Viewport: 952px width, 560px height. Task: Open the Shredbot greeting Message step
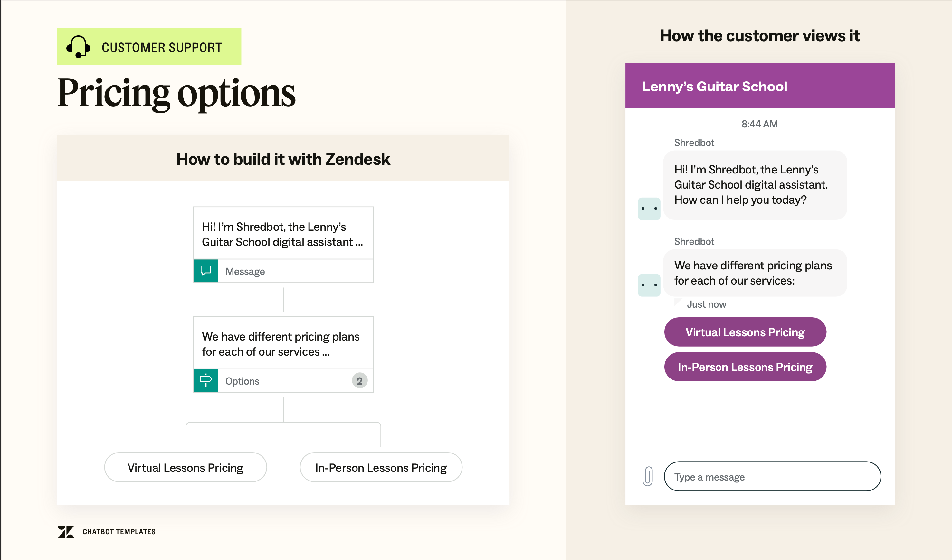[x=283, y=234]
